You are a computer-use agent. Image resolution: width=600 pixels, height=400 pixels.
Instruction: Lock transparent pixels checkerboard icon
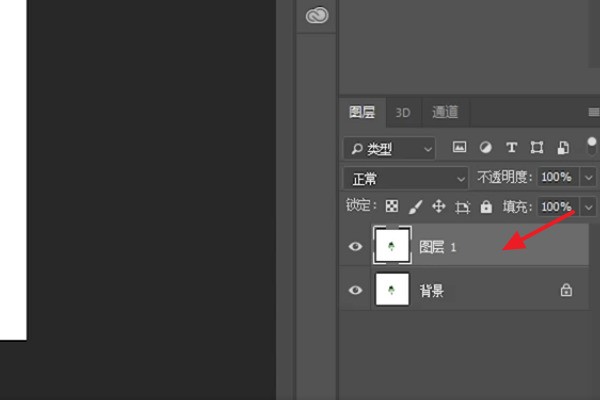(392, 207)
